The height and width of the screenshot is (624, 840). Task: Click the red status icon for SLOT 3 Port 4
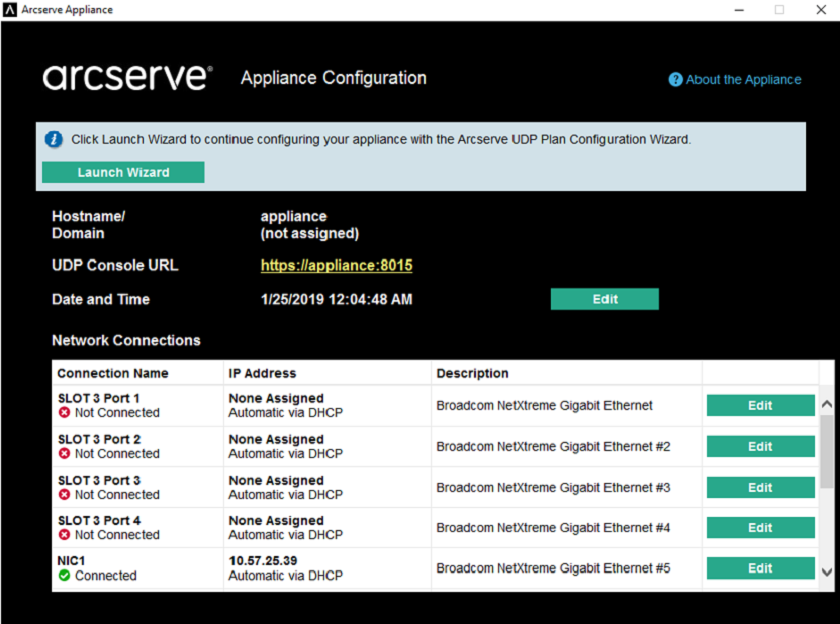(64, 535)
